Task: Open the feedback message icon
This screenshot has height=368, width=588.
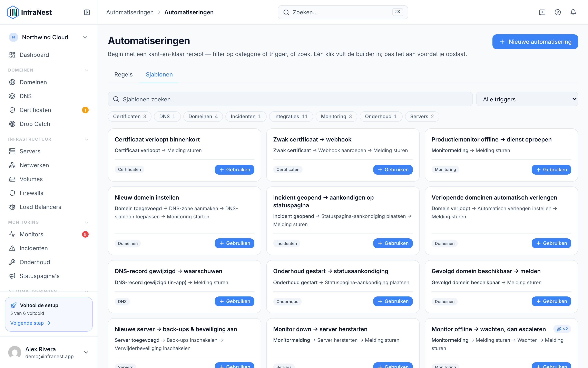Action: 542,12
